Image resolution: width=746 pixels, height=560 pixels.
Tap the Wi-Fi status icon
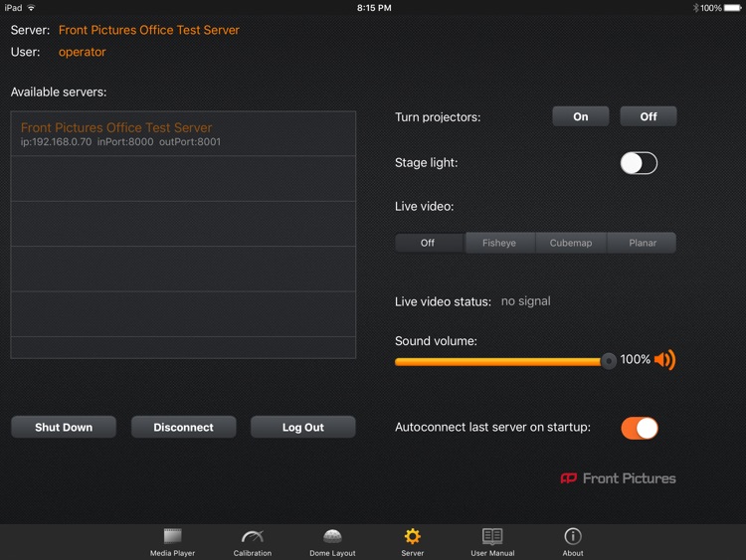point(31,8)
